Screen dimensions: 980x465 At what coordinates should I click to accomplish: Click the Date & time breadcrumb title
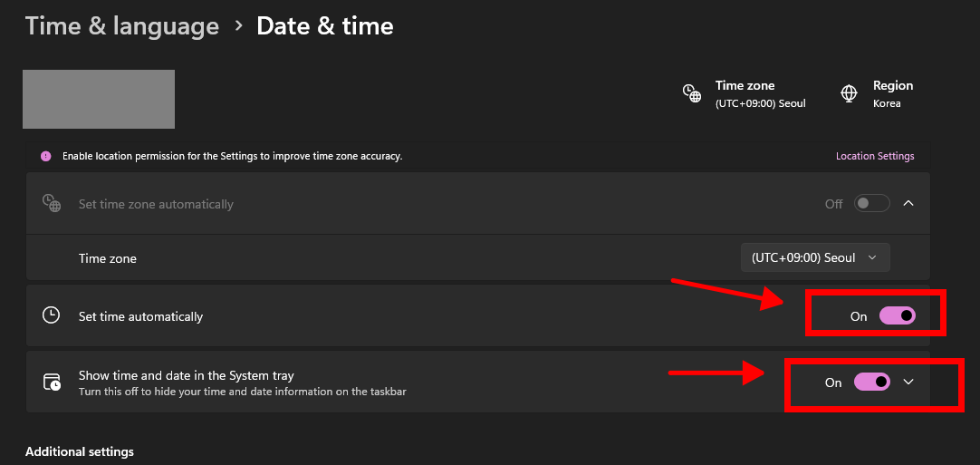pyautogui.click(x=324, y=25)
